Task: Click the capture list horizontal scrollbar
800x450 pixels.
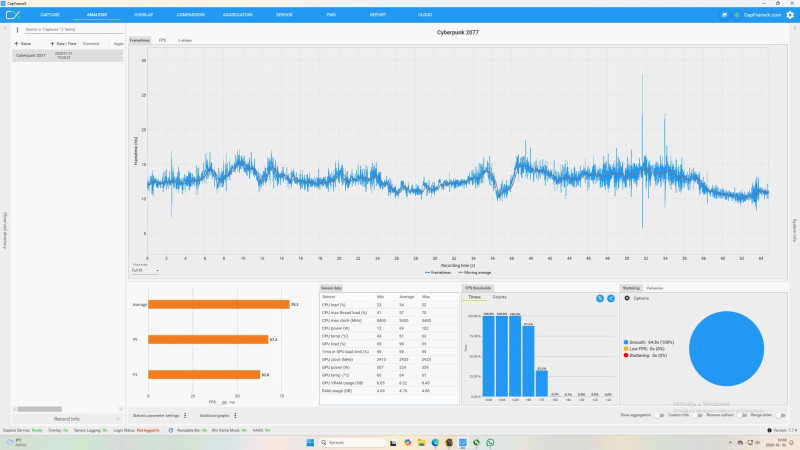Action: click(x=40, y=409)
